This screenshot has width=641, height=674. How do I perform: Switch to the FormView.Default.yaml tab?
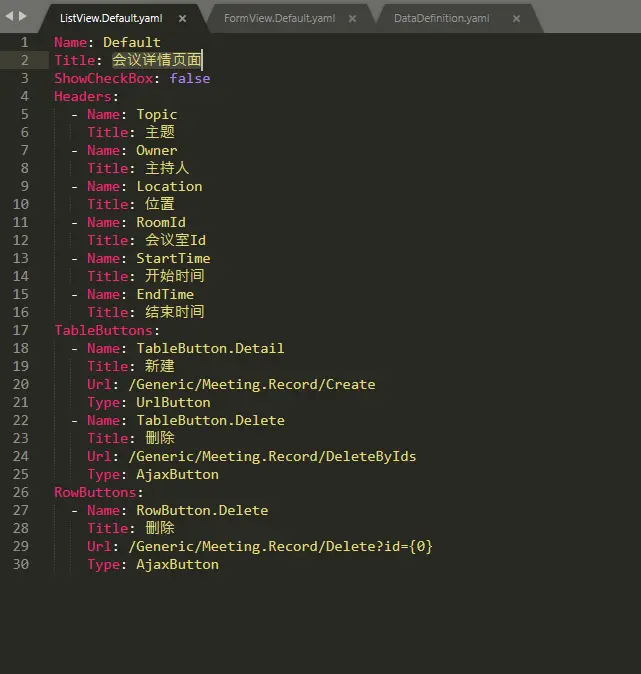click(279, 18)
